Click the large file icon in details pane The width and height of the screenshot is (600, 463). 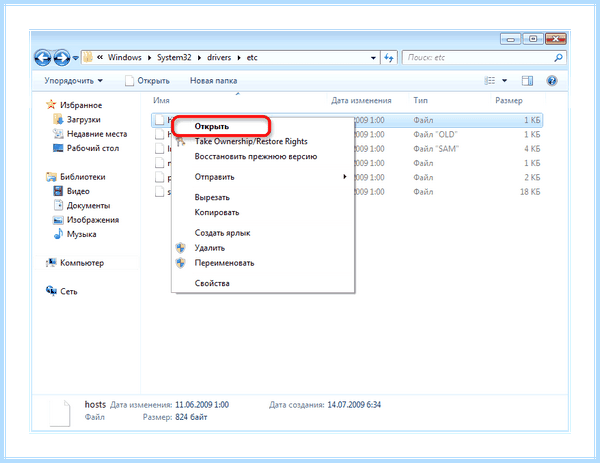[60, 413]
